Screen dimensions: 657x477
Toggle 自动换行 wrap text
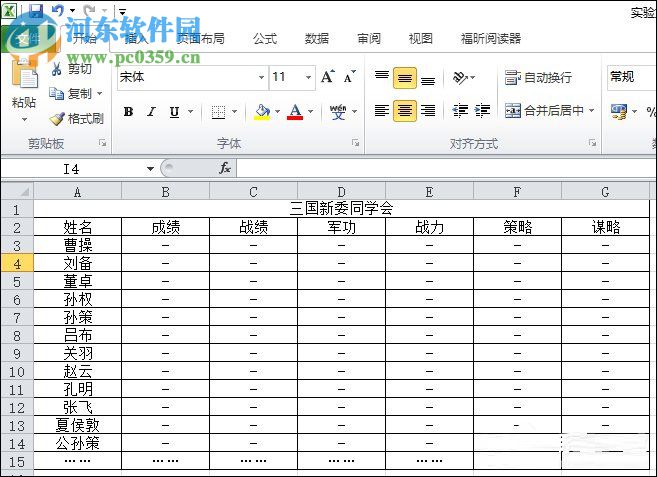tap(538, 78)
